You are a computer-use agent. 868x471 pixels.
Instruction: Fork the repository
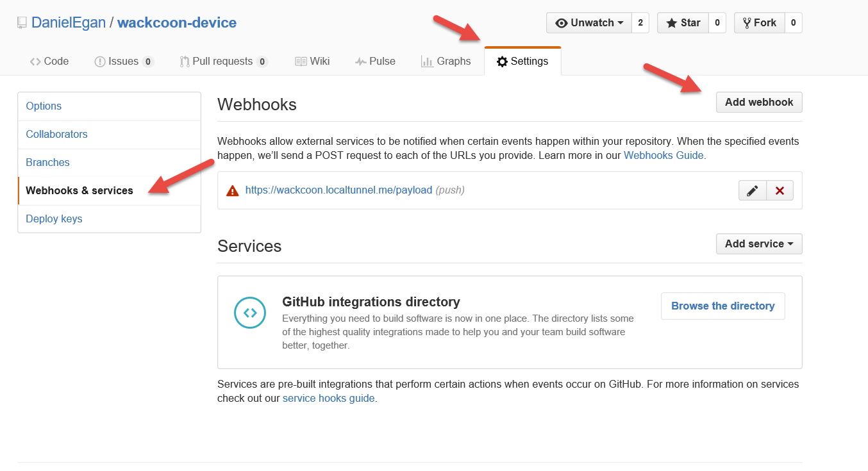[760, 23]
